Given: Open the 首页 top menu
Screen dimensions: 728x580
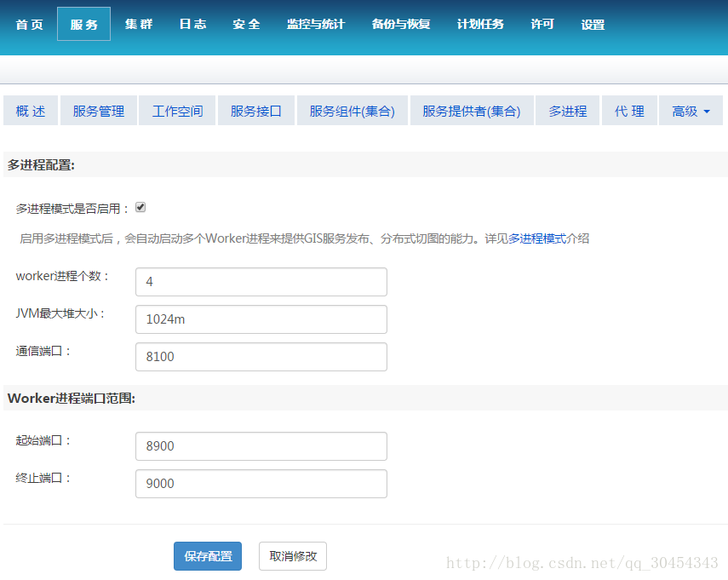Looking at the screenshot, I should tap(29, 24).
